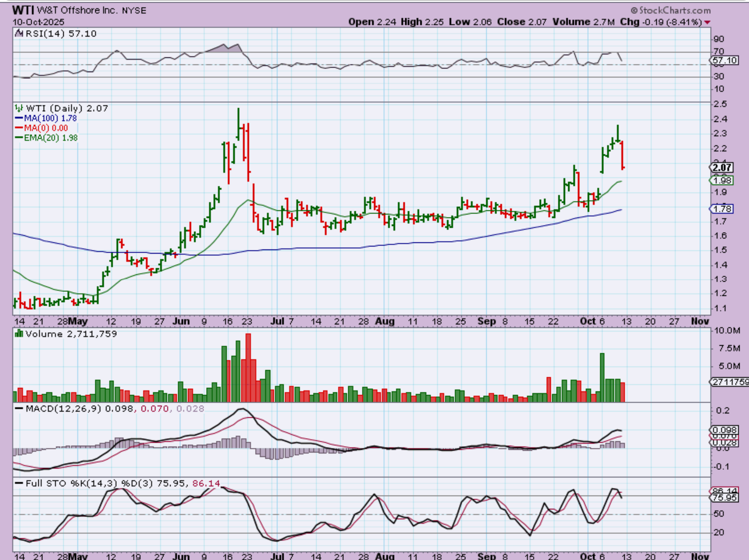Click the WTI (Daily) price bars icon
The width and height of the screenshot is (749, 560).
pos(19,108)
